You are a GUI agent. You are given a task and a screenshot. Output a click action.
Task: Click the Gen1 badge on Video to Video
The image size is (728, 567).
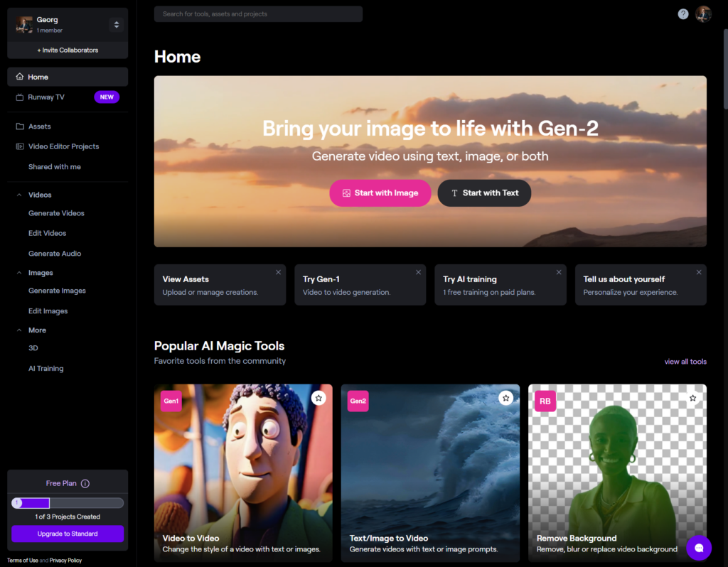(171, 401)
